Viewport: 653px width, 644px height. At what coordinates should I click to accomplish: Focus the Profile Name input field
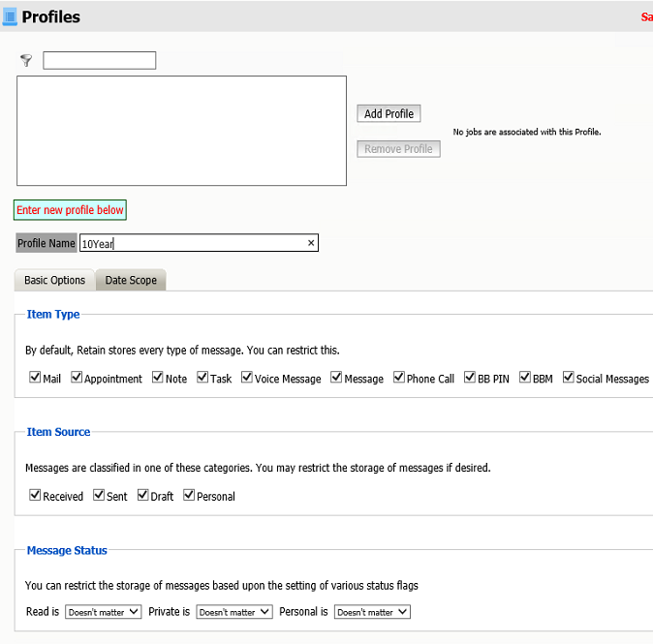192,243
